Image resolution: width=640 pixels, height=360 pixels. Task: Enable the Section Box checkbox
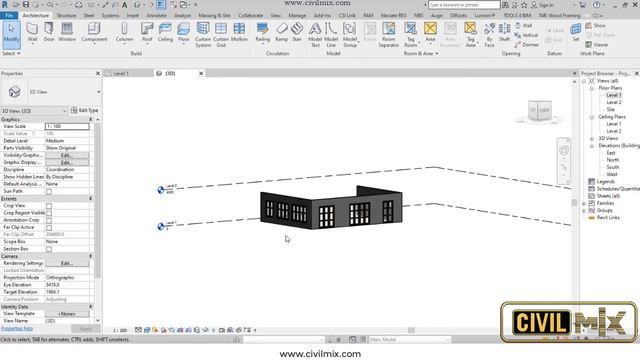[49, 249]
